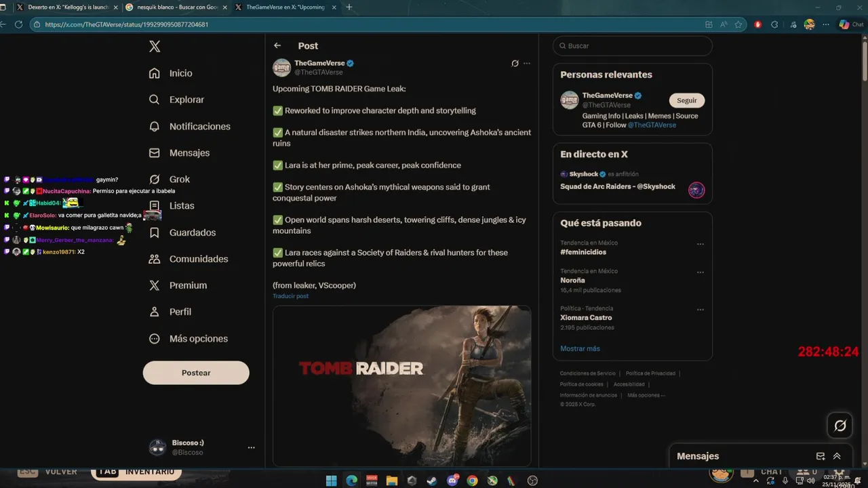Click the Skyshock host name
Viewport: 868px width, 488px height.
pos(584,174)
